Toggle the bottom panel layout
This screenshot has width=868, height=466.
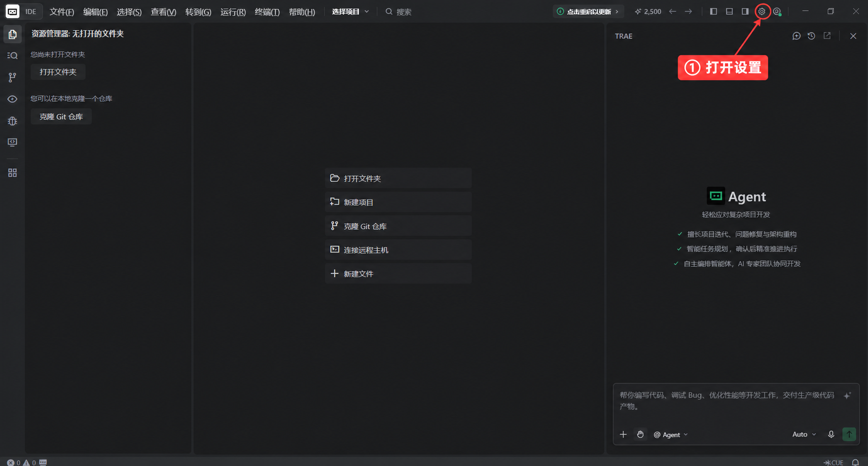point(729,11)
